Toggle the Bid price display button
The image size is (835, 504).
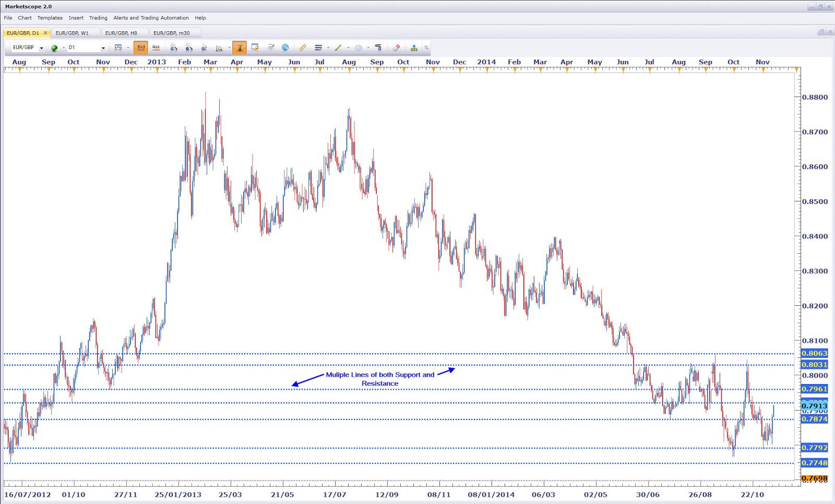pos(140,47)
